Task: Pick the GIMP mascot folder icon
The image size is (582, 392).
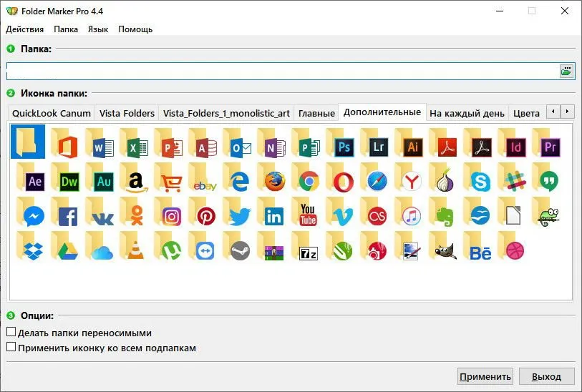Action: point(444,247)
